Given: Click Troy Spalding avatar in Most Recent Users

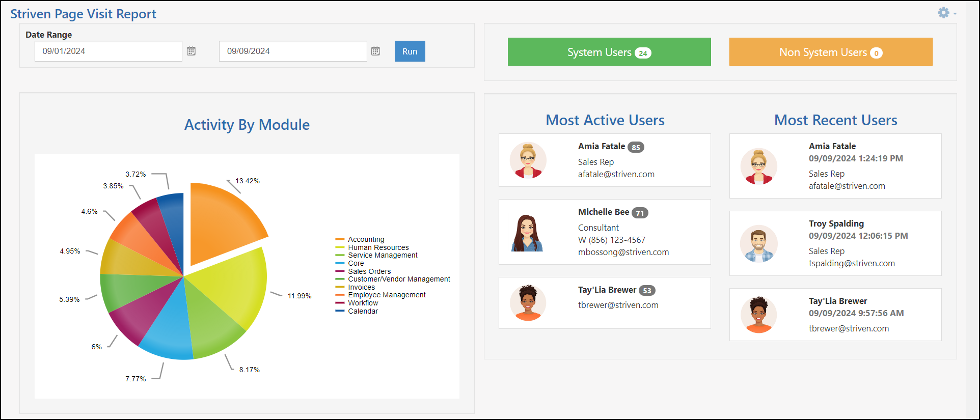Looking at the screenshot, I should pos(759,244).
